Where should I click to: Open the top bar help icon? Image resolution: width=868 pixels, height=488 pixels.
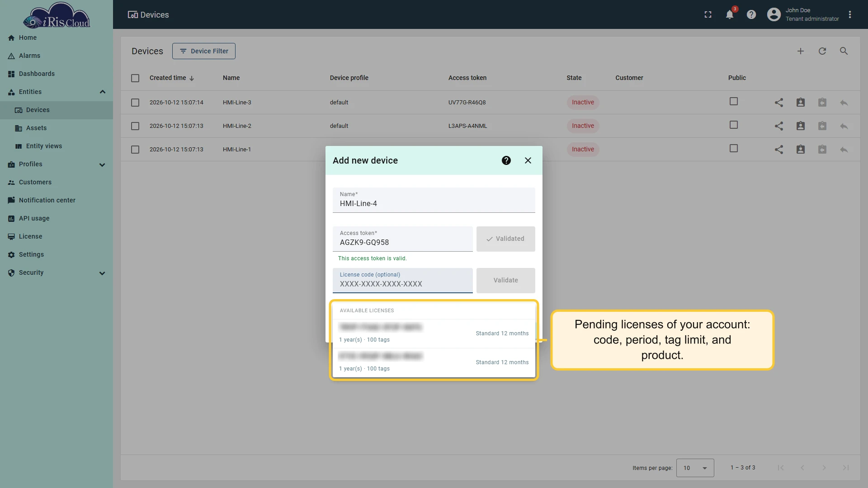(751, 14)
